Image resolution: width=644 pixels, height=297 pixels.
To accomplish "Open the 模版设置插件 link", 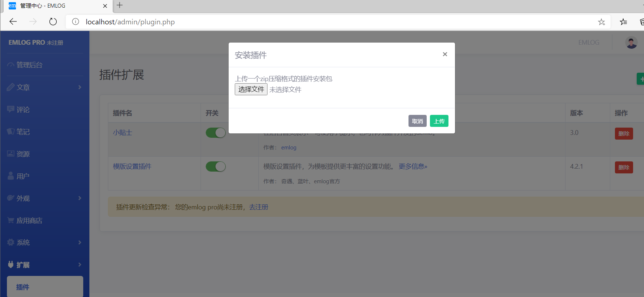I will [x=132, y=166].
